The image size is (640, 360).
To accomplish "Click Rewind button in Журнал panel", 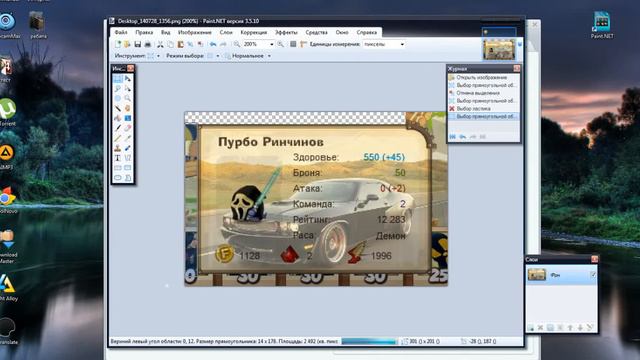I will [453, 137].
